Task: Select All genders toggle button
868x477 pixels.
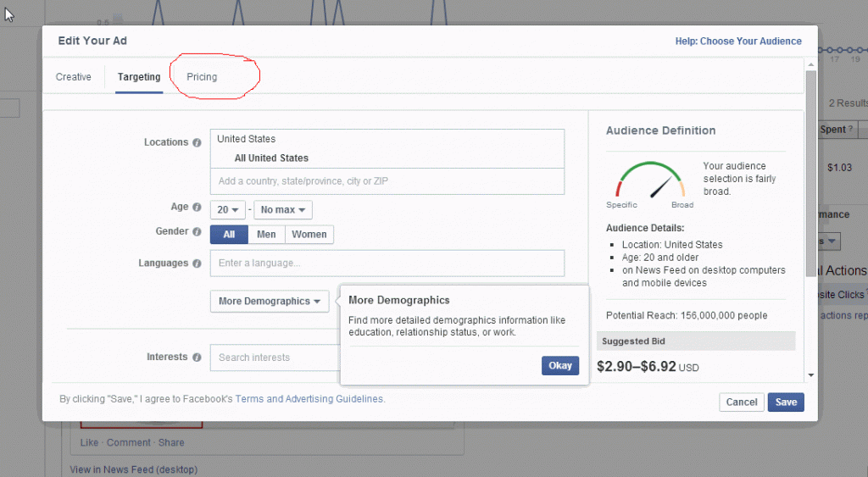Action: tap(229, 235)
